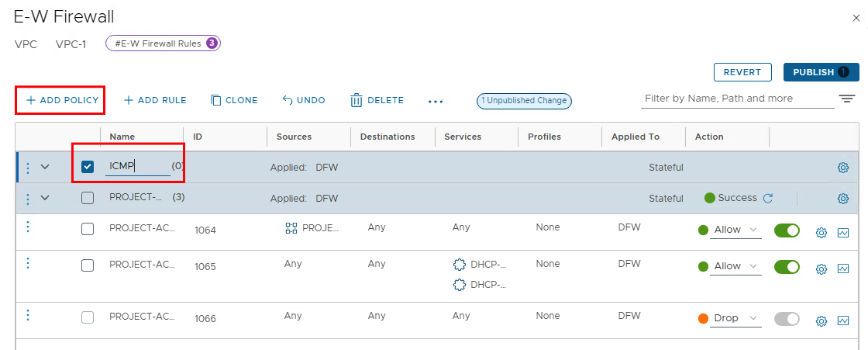Open three-dot menu for rule 1066

coord(28,315)
